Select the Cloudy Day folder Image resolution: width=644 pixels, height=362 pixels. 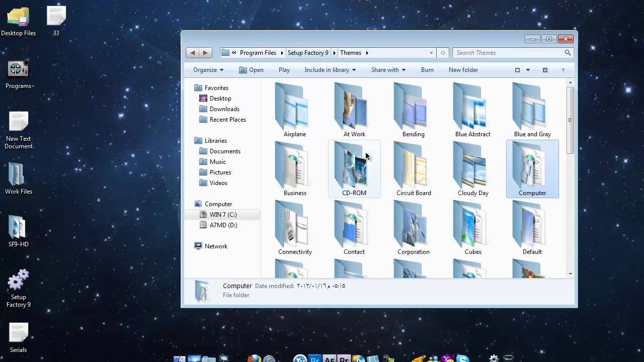473,169
